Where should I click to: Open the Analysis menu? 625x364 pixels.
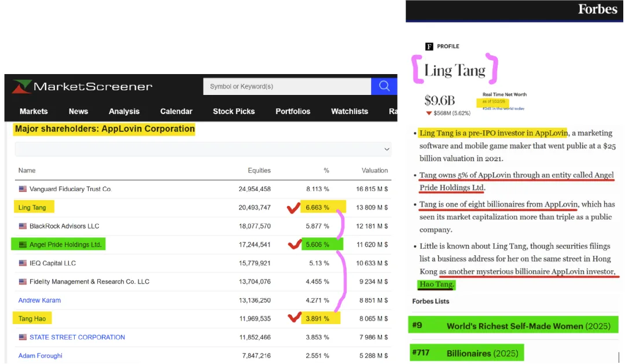[x=124, y=111]
